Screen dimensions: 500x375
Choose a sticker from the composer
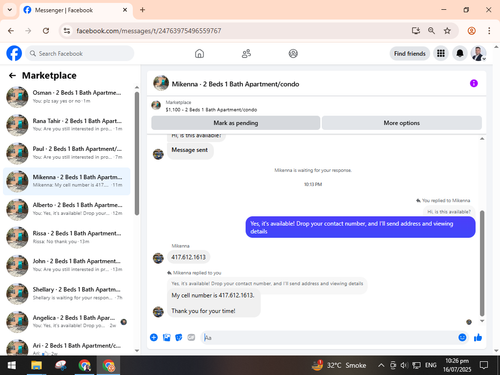[x=179, y=338]
